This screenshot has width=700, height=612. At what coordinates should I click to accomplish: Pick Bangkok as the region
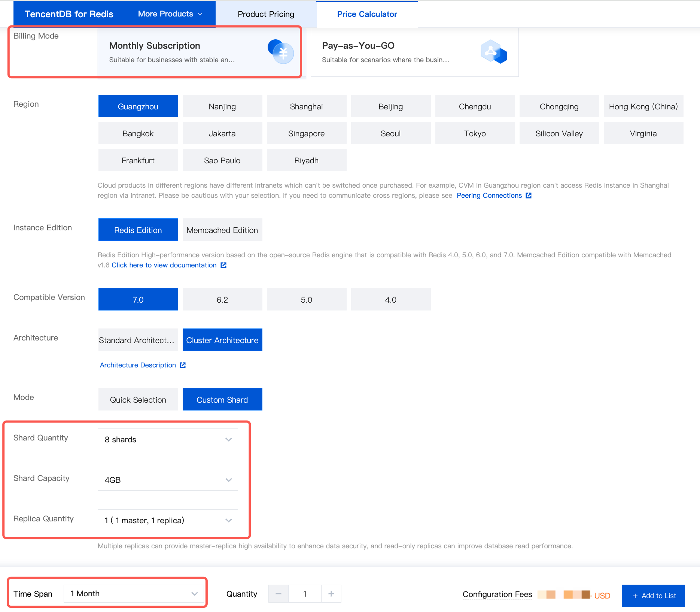click(138, 133)
